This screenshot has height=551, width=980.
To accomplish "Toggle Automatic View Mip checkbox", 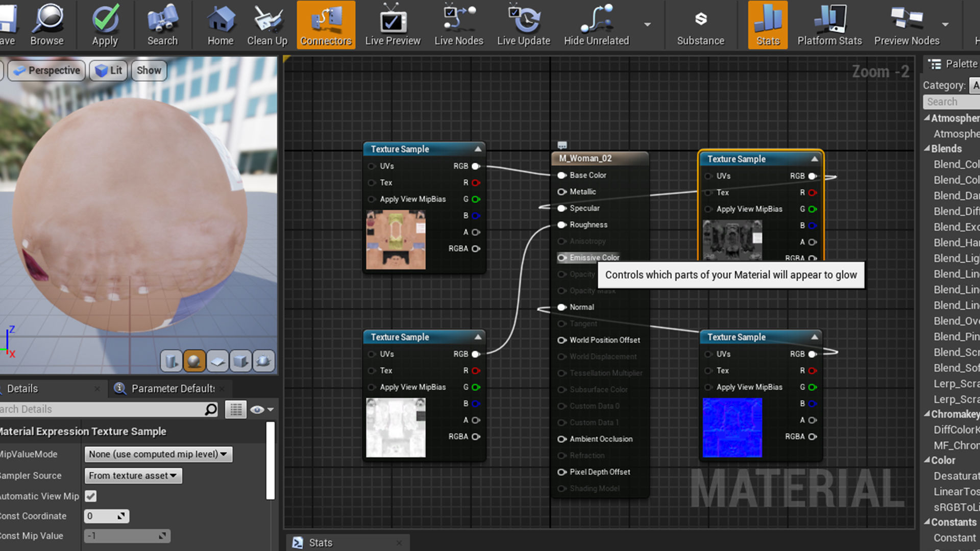I will 91,496.
